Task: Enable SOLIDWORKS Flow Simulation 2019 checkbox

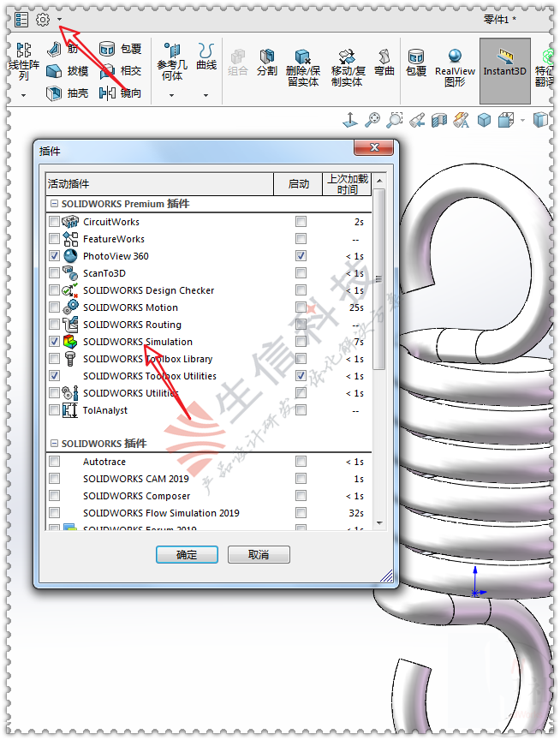Action: point(55,512)
